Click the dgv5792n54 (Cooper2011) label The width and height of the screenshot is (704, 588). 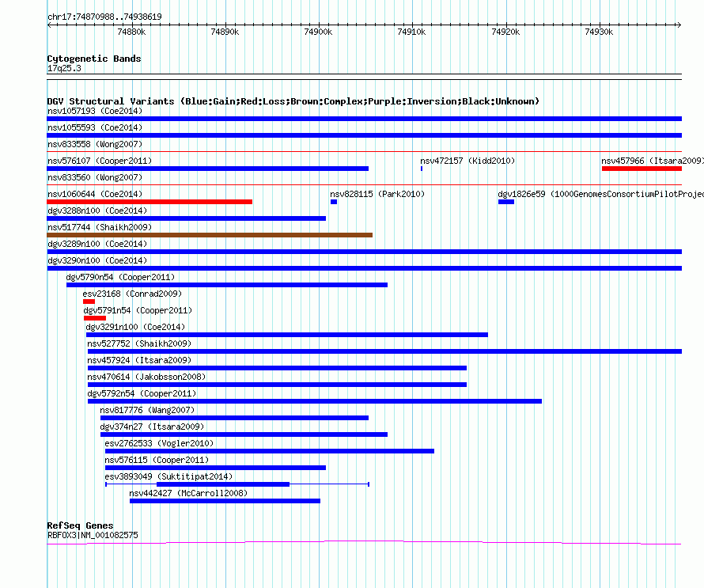pos(142,393)
